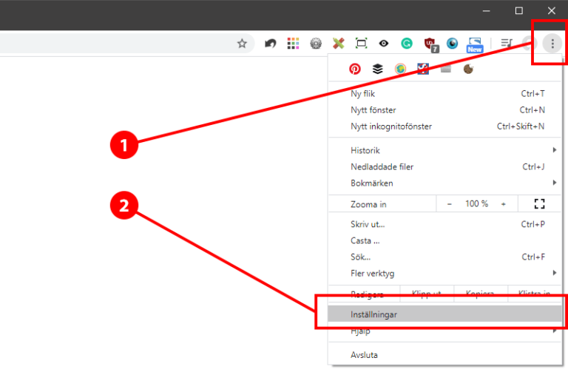Open Inställningar from the menu
Viewport: 568px width, 392px height.
coord(444,314)
